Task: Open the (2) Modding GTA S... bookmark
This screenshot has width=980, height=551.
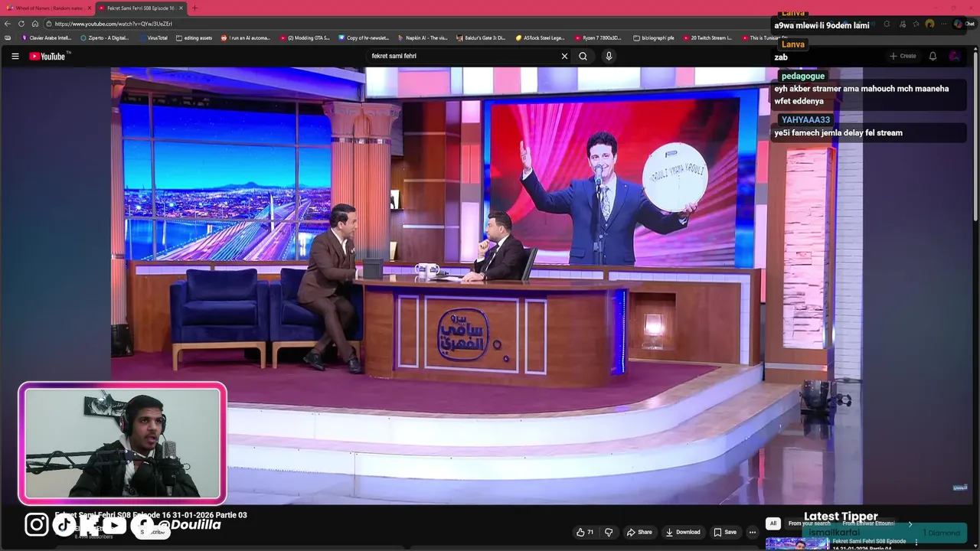Action: click(x=305, y=37)
